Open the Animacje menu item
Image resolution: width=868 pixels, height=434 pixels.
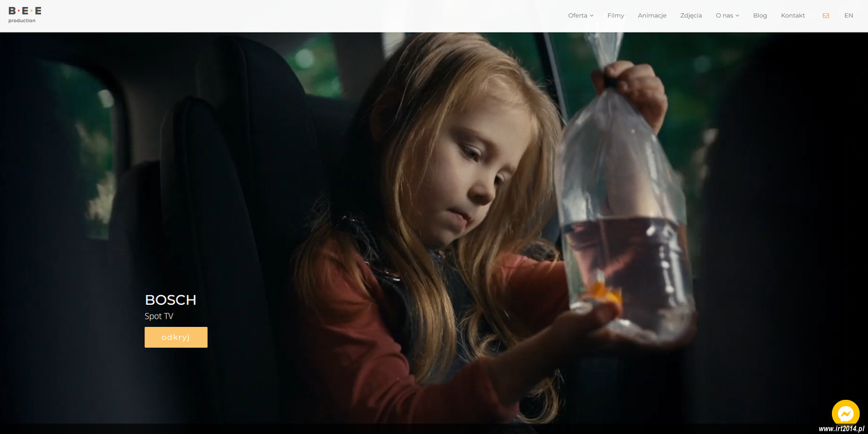coord(652,15)
